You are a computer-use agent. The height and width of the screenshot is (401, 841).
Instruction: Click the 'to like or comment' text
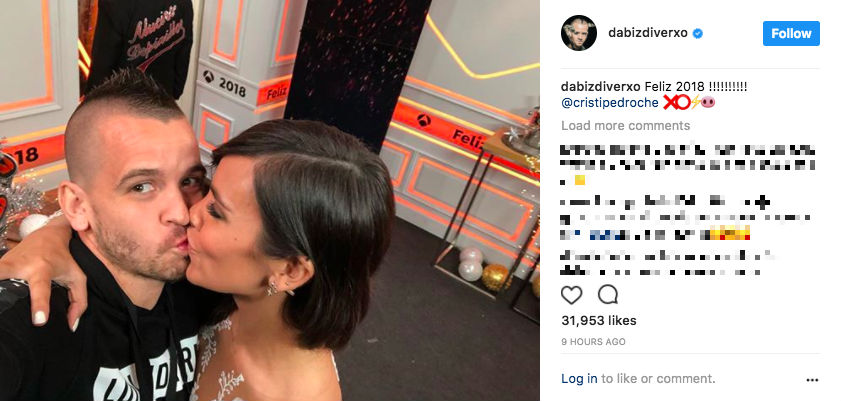pyautogui.click(x=658, y=378)
